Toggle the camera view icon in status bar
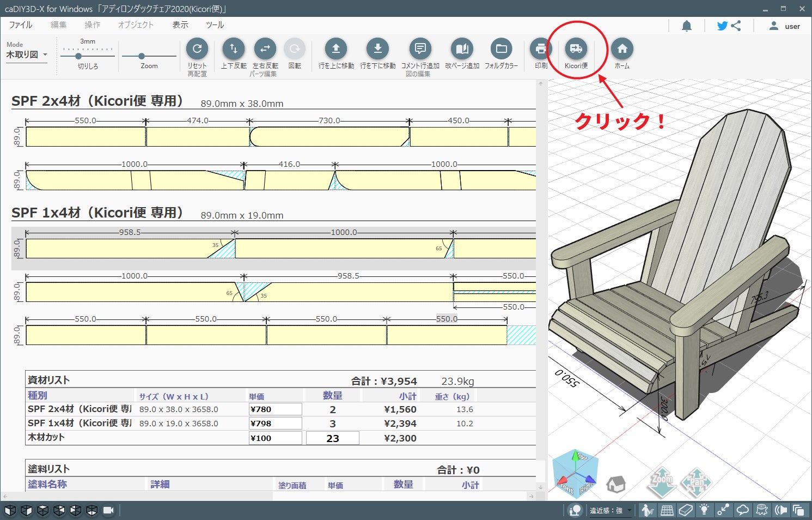 pyautogui.click(x=108, y=510)
